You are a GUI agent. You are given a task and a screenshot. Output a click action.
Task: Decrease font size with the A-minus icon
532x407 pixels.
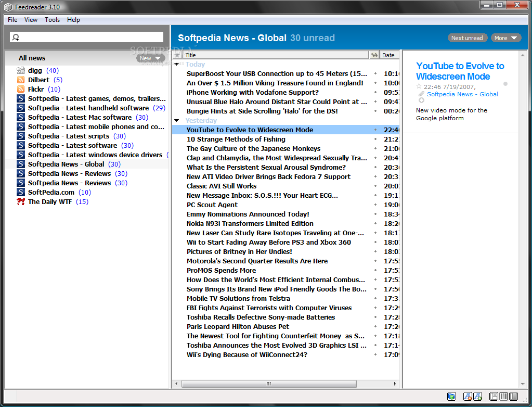pos(468,397)
